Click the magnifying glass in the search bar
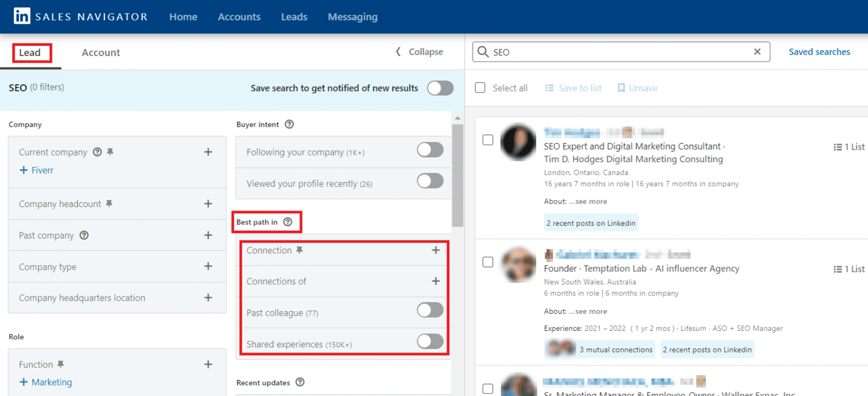 [x=483, y=51]
